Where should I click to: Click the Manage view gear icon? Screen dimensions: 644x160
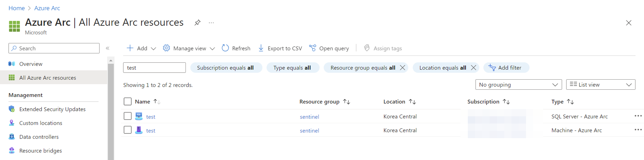pos(166,48)
